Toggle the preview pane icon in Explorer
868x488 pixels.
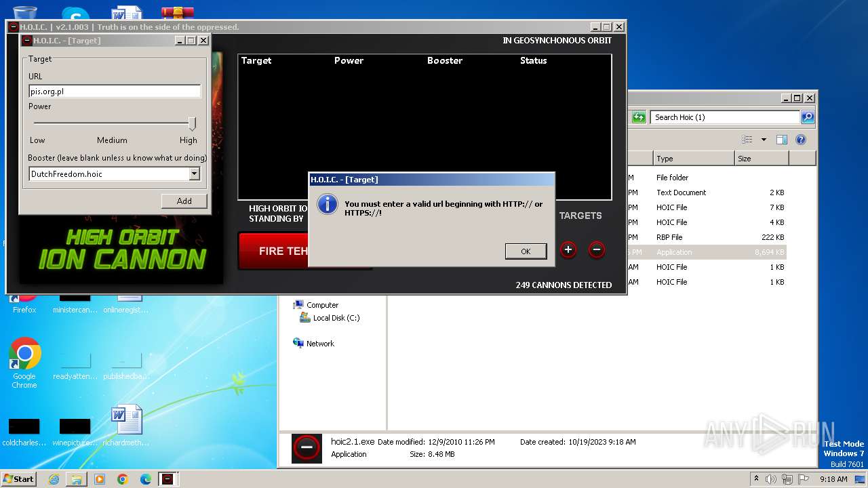tap(782, 140)
